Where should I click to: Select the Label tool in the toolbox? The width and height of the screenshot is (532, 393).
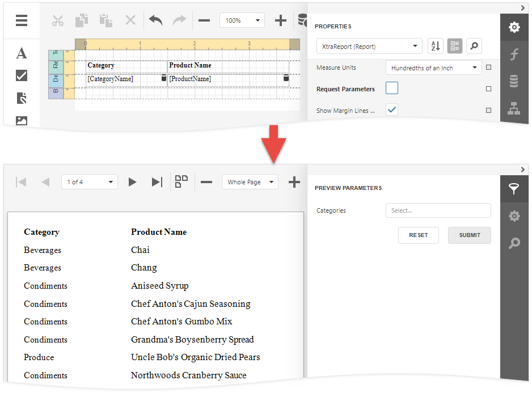tap(21, 53)
